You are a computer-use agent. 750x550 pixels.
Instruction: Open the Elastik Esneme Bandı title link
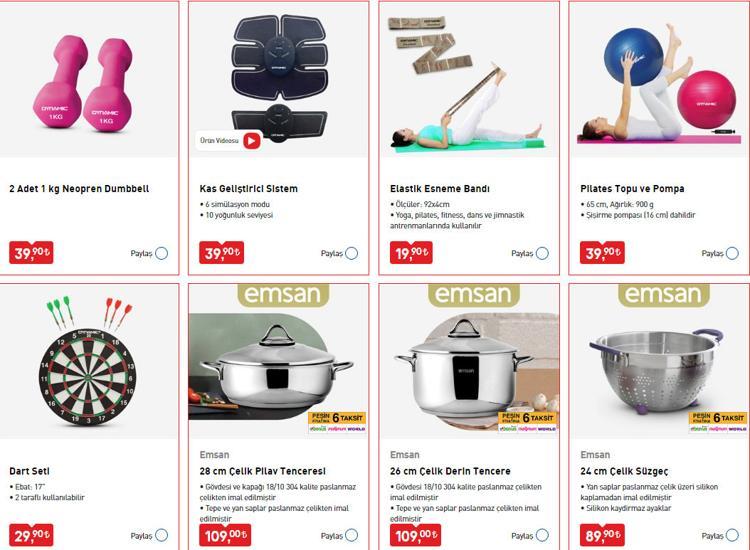click(440, 188)
